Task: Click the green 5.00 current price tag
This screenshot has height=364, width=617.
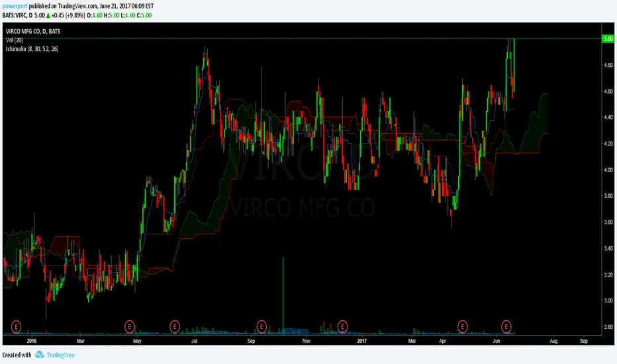Action: [x=608, y=38]
